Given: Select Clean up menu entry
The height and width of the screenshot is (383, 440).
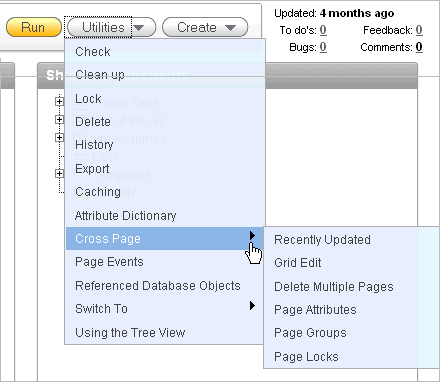Looking at the screenshot, I should coord(165,75).
